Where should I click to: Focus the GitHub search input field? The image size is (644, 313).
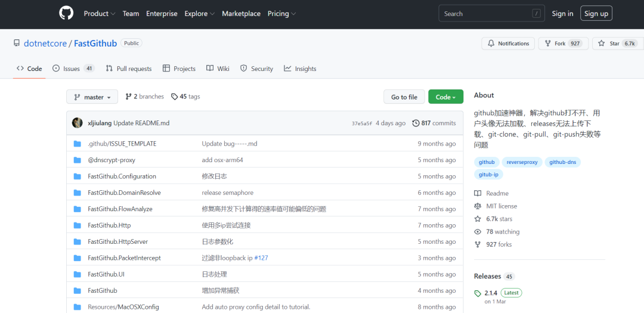tap(491, 14)
